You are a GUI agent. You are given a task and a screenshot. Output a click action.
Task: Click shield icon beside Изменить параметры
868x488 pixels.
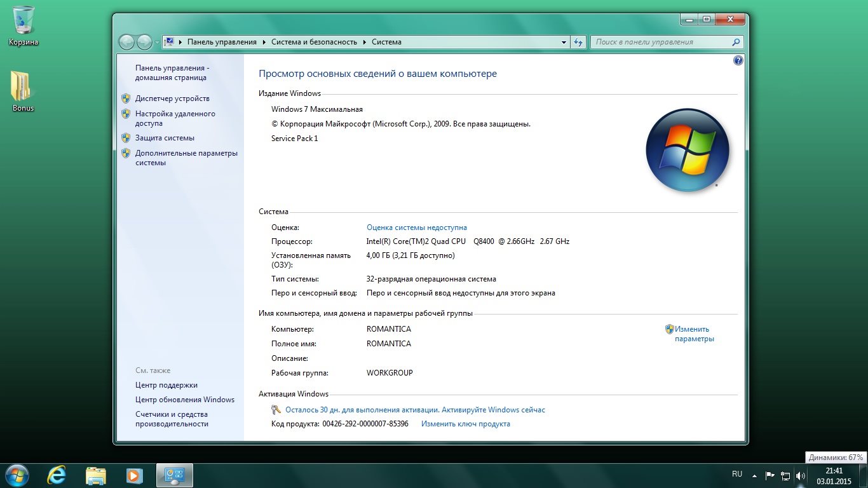[669, 329]
